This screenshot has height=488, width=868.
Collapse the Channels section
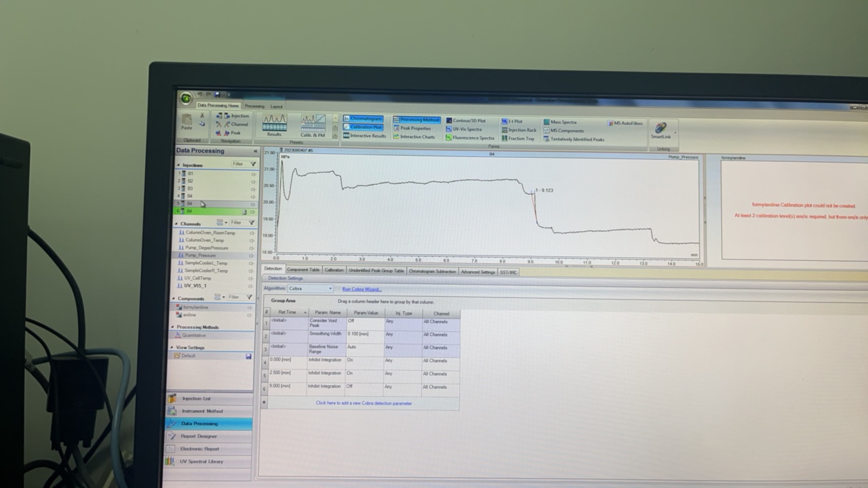(176, 223)
